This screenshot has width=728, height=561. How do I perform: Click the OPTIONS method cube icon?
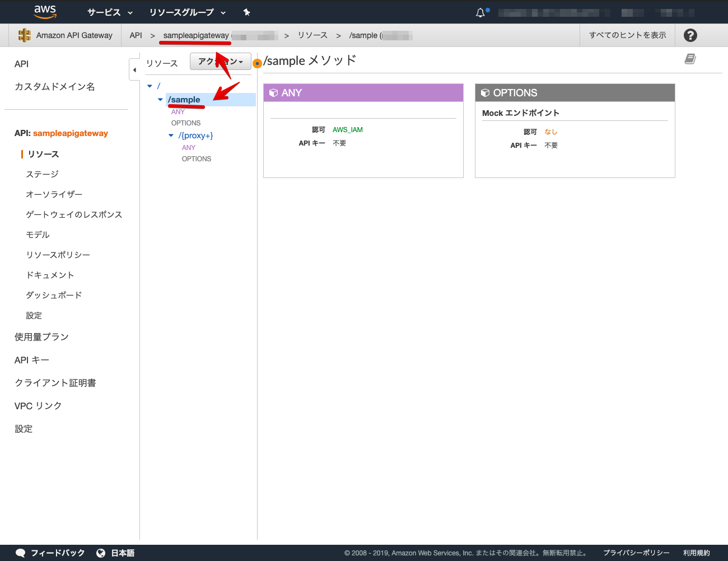(485, 93)
